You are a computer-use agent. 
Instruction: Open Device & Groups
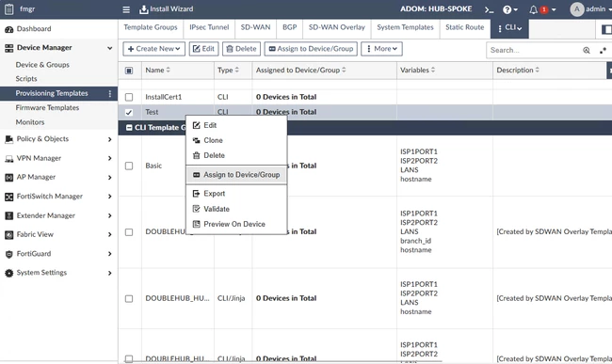[x=42, y=65]
